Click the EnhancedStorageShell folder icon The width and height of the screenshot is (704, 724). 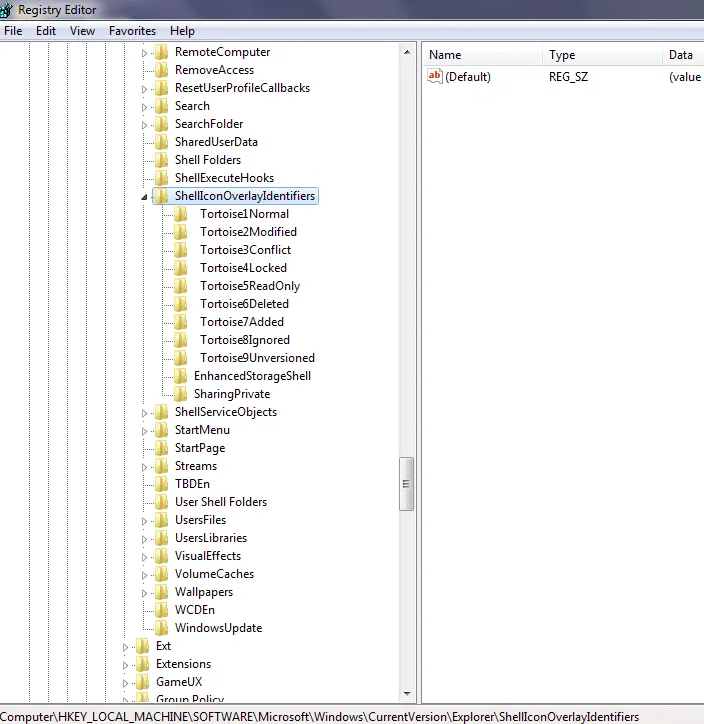click(x=181, y=376)
